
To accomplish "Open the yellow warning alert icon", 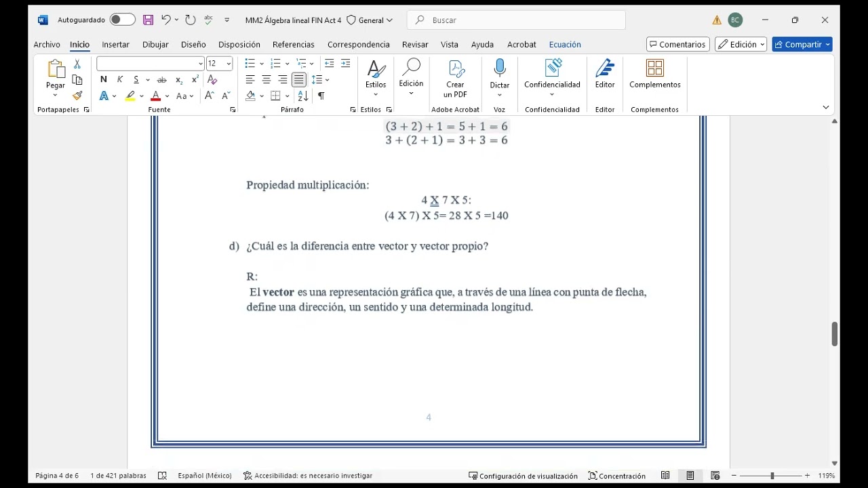I will tap(717, 20).
